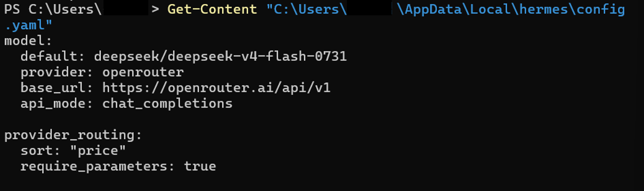644x191 pixels.
Task: Click the AppData\Local\hermes path segment
Action: pyautogui.click(x=487, y=10)
